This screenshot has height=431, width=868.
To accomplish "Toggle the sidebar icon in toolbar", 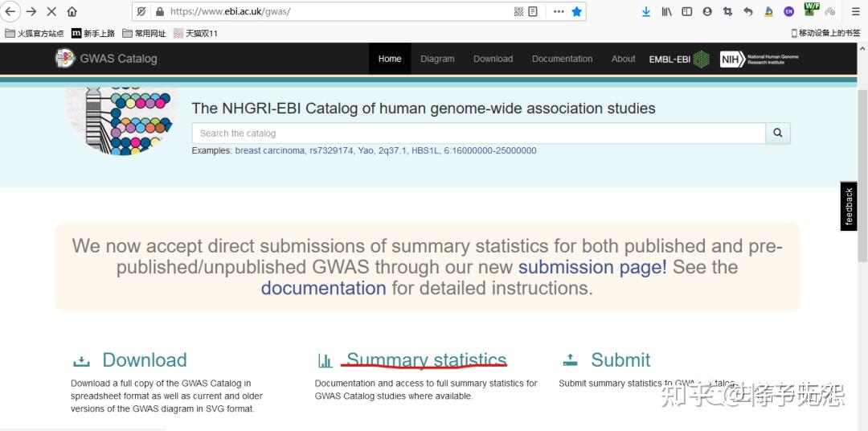I will click(687, 11).
